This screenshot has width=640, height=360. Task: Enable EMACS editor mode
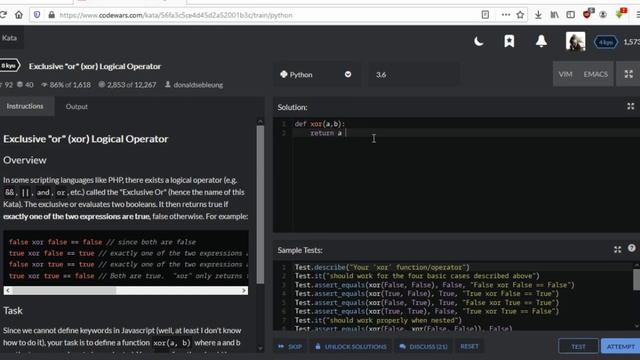(x=596, y=74)
